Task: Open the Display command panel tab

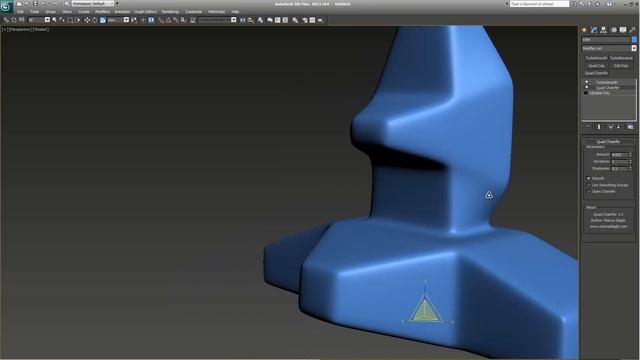Action: (x=623, y=30)
